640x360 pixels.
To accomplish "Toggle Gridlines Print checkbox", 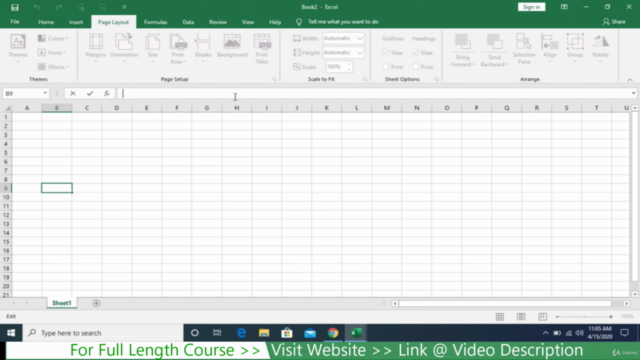I will point(386,67).
